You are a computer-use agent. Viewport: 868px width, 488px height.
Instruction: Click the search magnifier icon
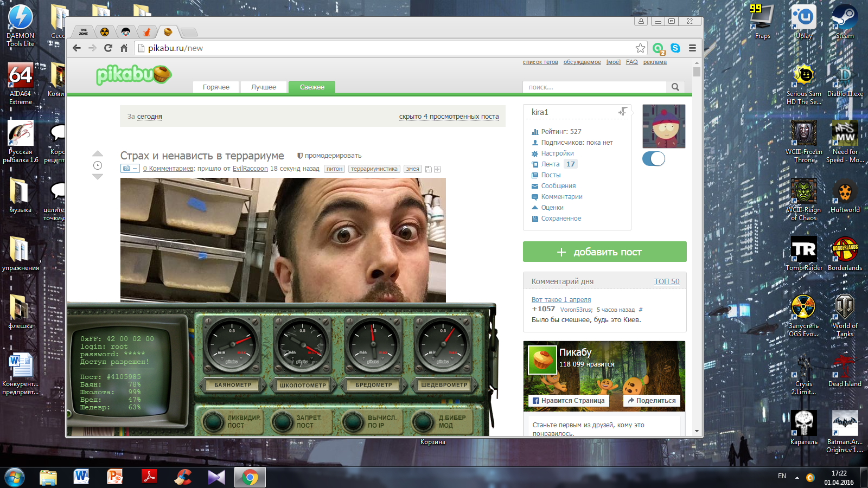(675, 87)
